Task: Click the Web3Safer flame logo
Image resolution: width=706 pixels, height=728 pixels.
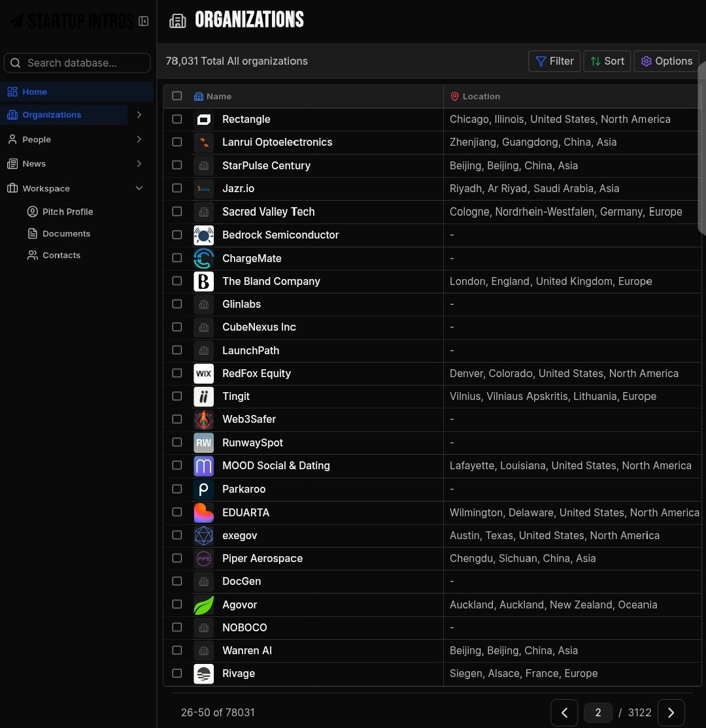Action: (203, 420)
